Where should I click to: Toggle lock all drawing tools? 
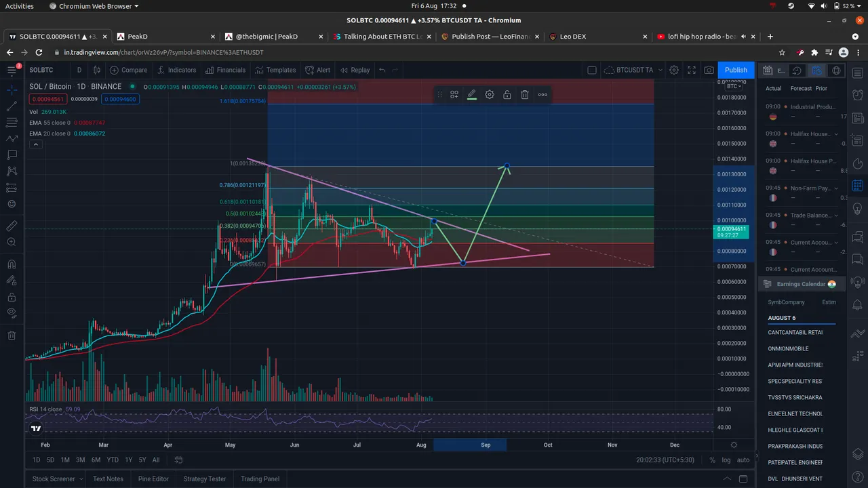point(12,297)
